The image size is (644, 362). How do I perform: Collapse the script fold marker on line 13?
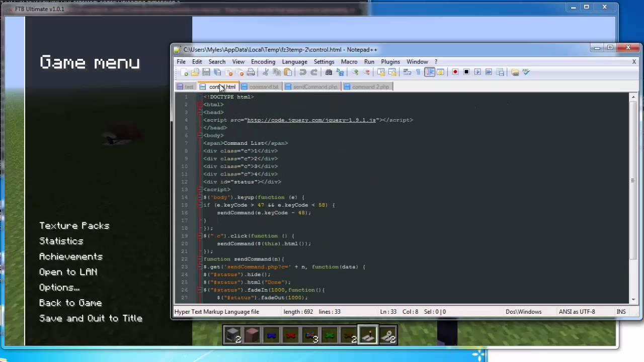point(200,190)
